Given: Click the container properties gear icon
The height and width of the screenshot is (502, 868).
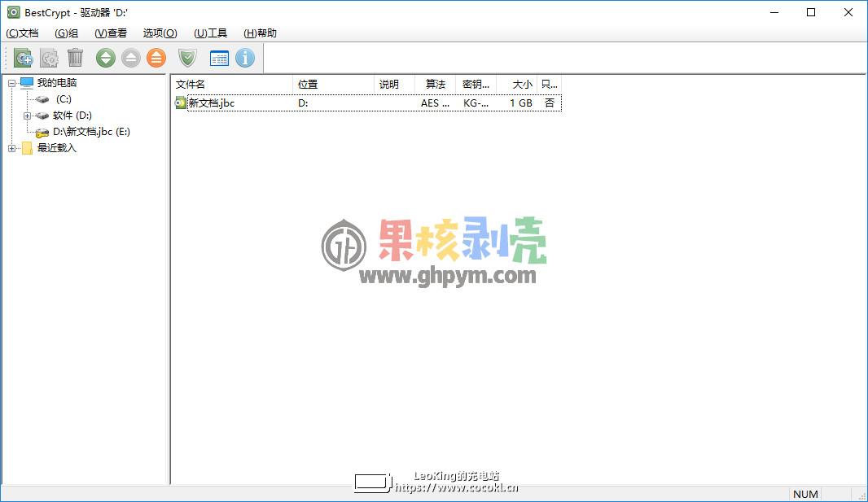Looking at the screenshot, I should click(50, 58).
